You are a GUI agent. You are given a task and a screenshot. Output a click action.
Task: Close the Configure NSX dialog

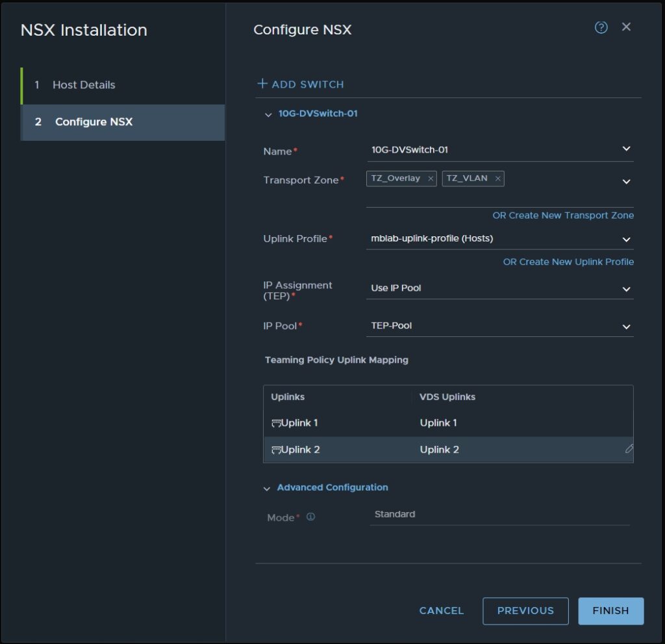click(x=626, y=27)
